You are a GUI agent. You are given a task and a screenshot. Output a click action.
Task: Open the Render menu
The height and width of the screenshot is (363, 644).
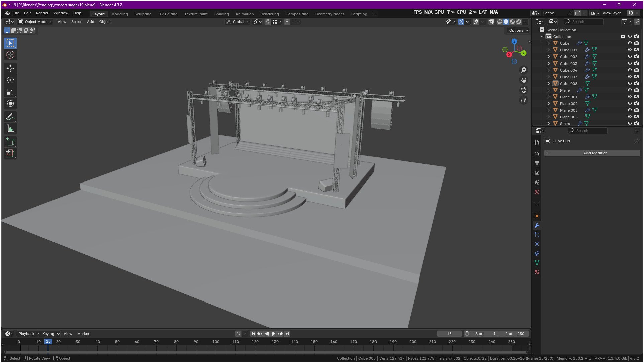(x=42, y=13)
